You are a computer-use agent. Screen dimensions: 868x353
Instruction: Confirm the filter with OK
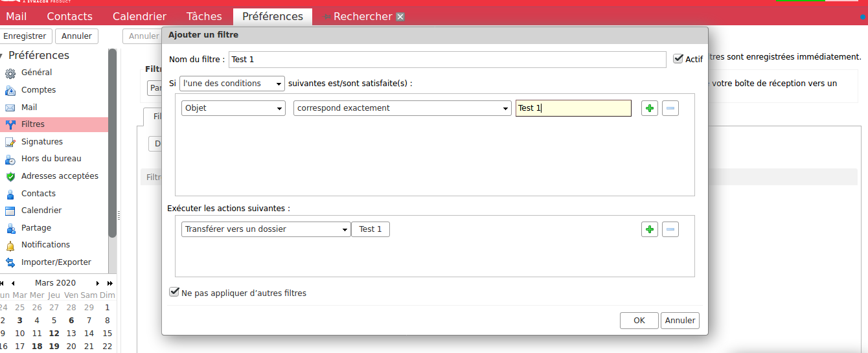point(639,320)
